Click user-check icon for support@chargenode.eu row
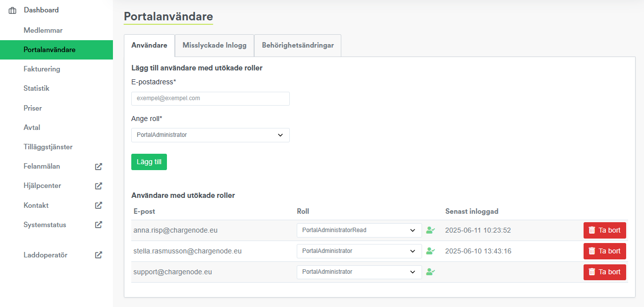 tap(430, 272)
